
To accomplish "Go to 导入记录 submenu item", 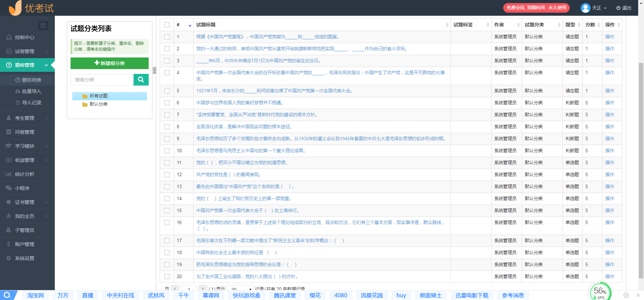I will (31, 103).
